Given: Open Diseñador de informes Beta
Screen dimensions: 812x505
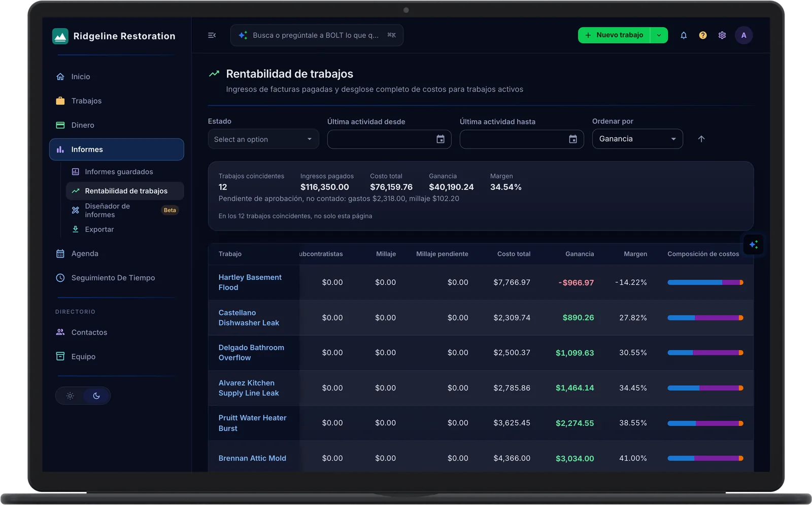Looking at the screenshot, I should pos(125,210).
